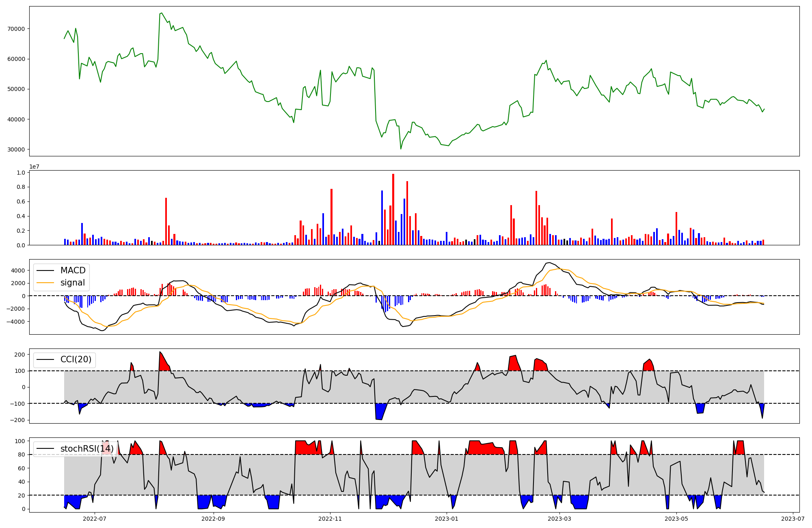Viewport: 812px width, 528px height.
Task: Click the 2022-07 date axis label
Action: click(x=95, y=519)
